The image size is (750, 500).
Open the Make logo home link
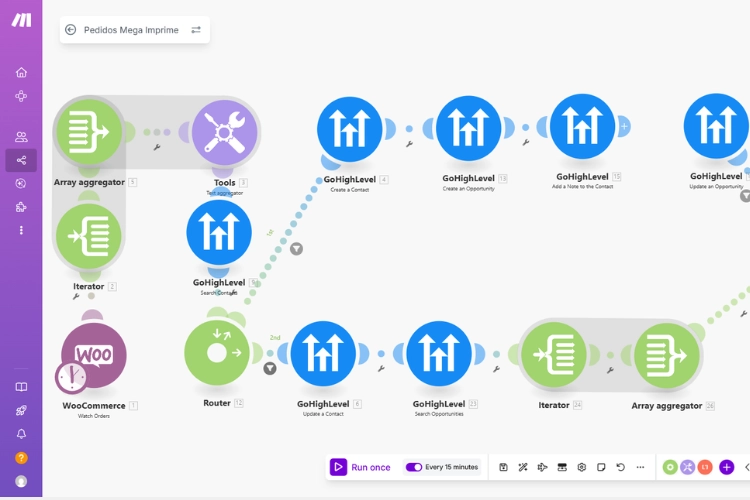(x=22, y=20)
